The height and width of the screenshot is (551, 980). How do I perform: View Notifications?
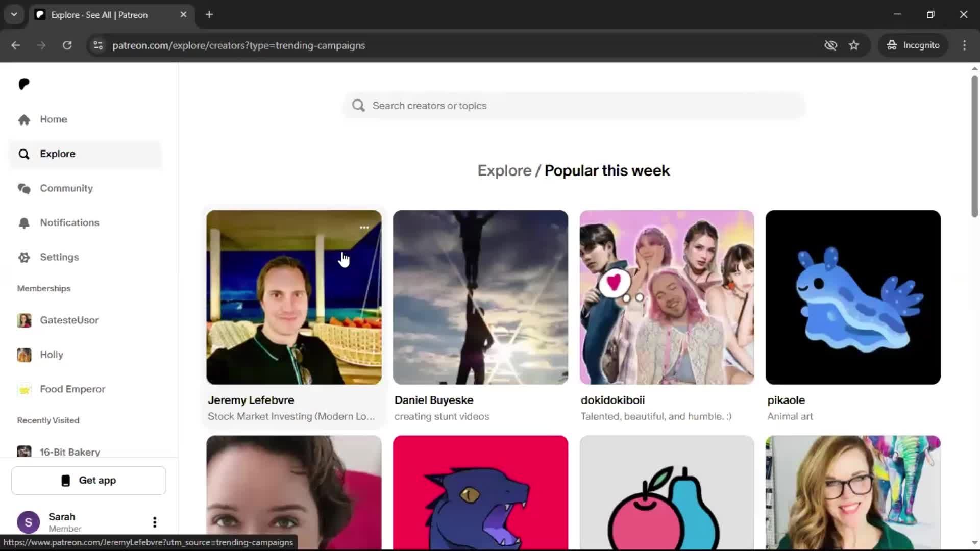(69, 223)
